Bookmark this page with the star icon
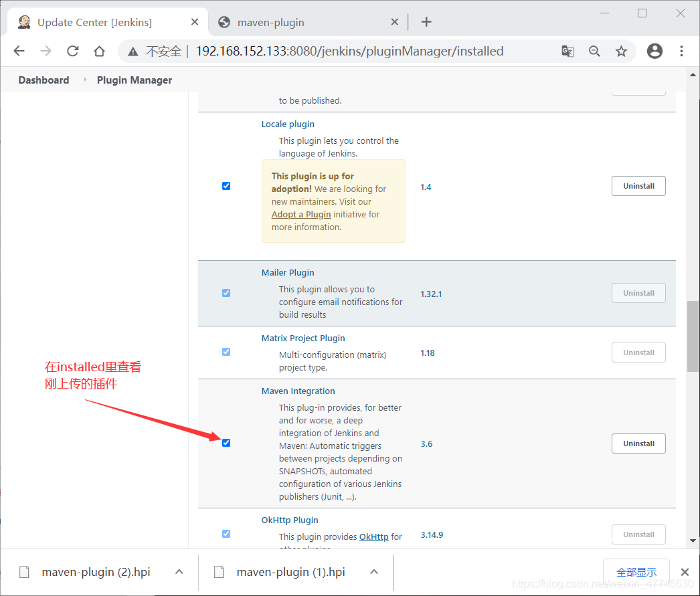The height and width of the screenshot is (596, 700). coord(621,52)
